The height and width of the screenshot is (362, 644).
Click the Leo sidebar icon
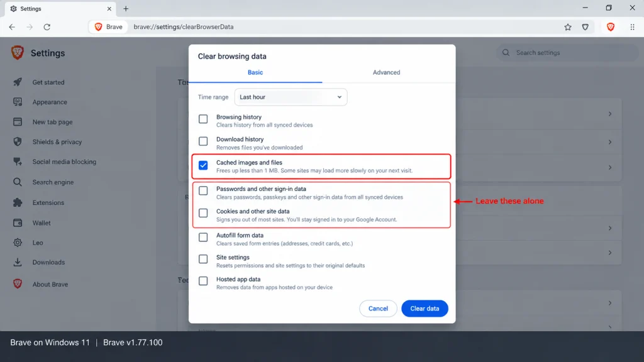(17, 243)
